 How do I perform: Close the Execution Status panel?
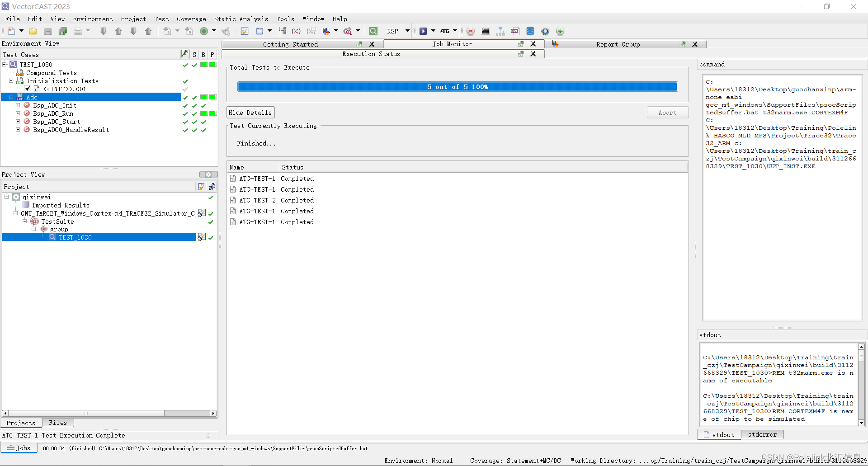coord(533,54)
